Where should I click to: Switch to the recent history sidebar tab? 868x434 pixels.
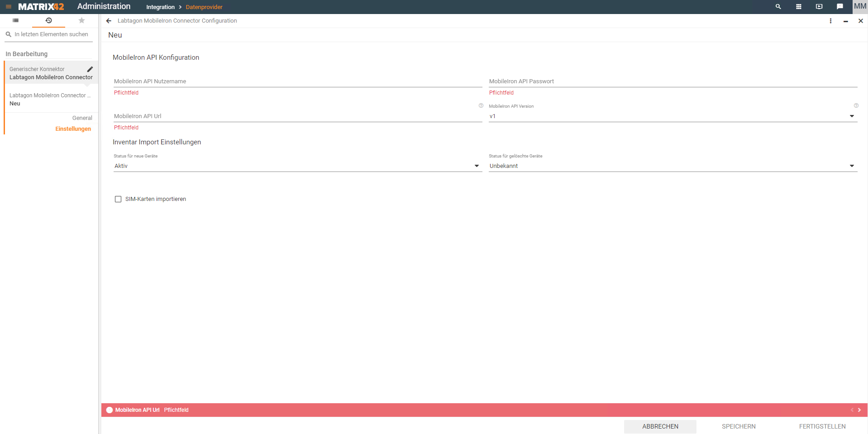(49, 20)
